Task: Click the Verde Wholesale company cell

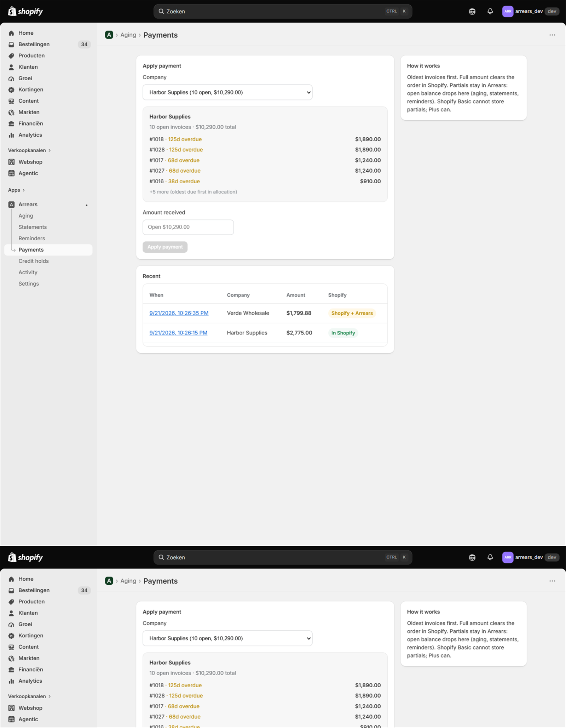Action: (248, 313)
